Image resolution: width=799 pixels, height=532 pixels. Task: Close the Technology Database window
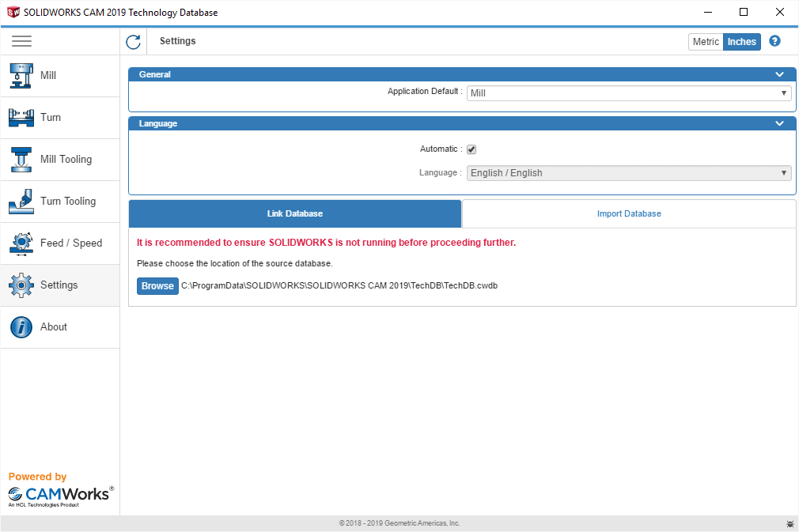[x=780, y=12]
